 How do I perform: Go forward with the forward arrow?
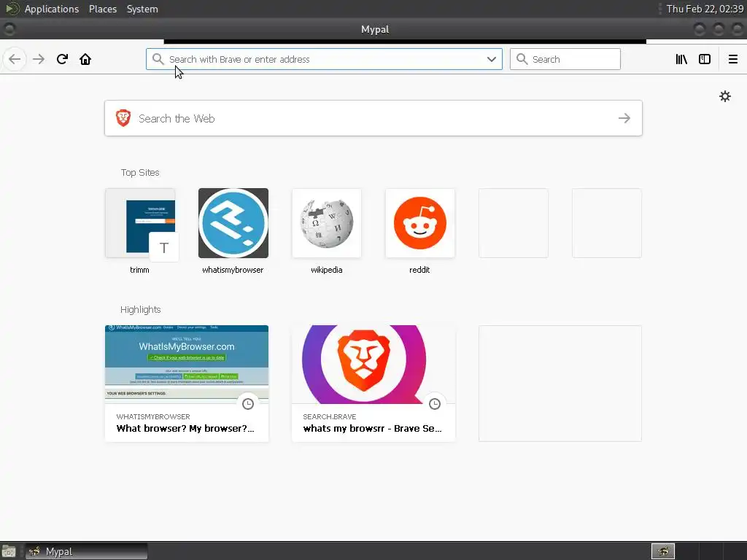39,59
